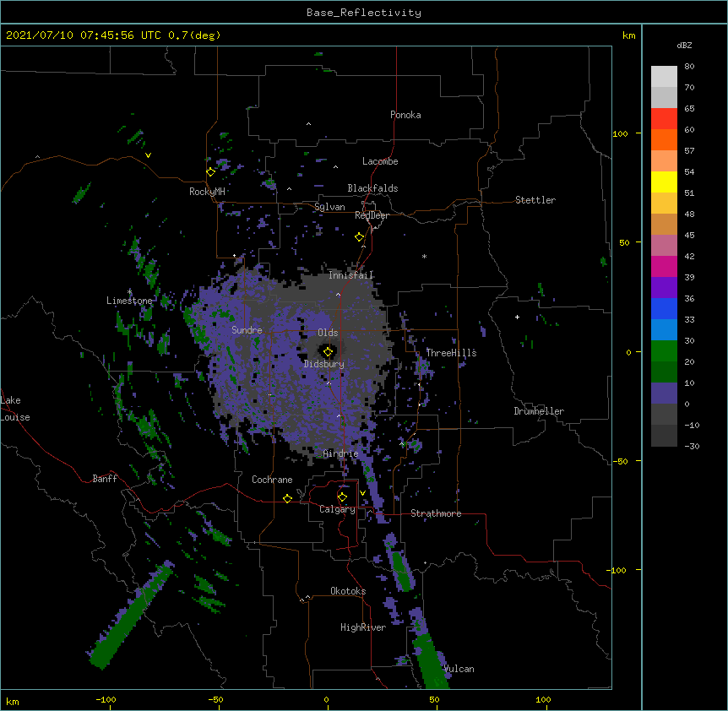Screen dimensions: 728x711
Task: Select the yellow diamond marker under Cochrane
Action: pyautogui.click(x=287, y=498)
